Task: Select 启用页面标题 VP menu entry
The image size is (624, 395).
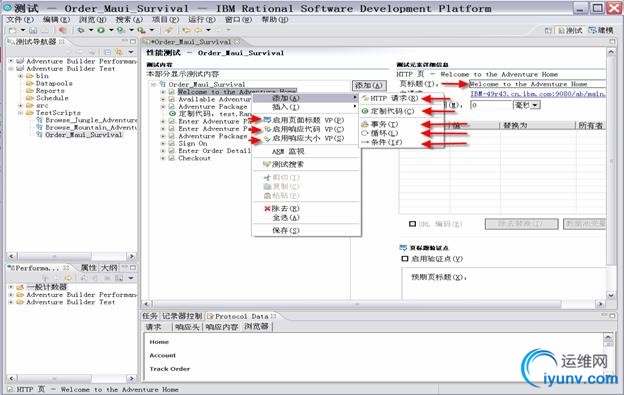Action: click(x=308, y=120)
